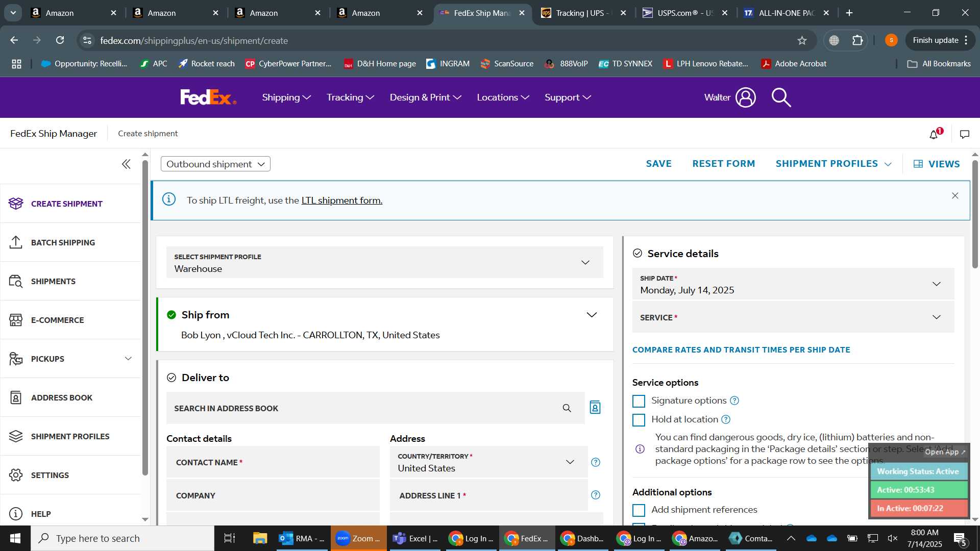Image resolution: width=980 pixels, height=551 pixels.
Task: Click the Create Shipment boxes icon
Action: (x=16, y=204)
